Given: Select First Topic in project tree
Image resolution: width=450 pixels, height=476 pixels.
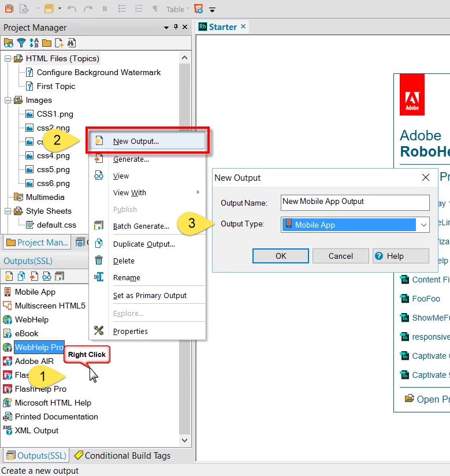Looking at the screenshot, I should (56, 86).
